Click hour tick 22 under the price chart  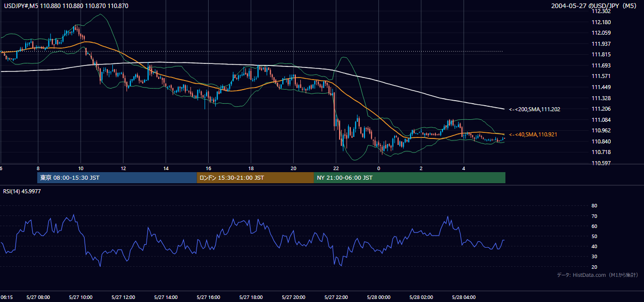coord(336,169)
